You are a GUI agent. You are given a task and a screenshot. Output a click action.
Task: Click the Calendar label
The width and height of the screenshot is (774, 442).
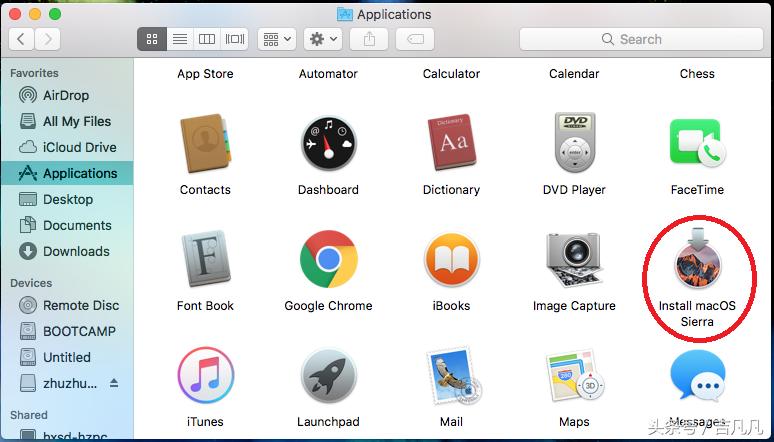tap(574, 74)
